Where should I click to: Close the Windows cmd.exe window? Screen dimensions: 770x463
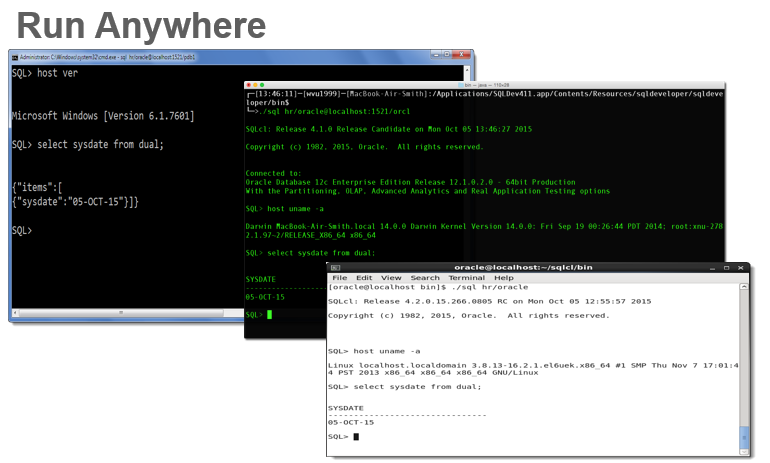click(462, 54)
